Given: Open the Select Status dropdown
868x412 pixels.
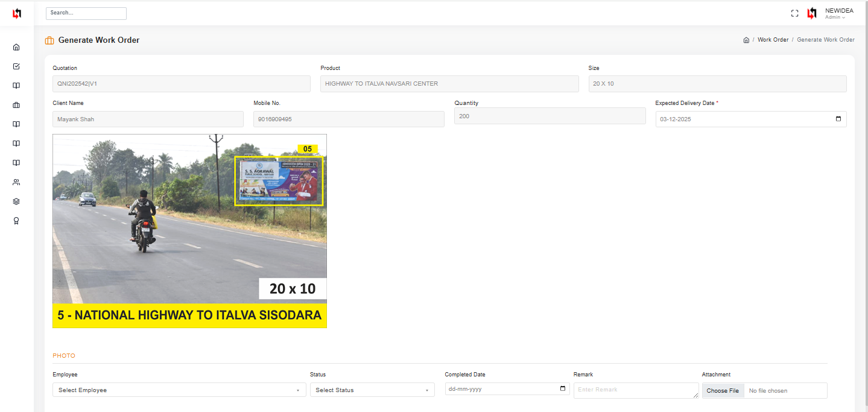Looking at the screenshot, I should tap(372, 390).
